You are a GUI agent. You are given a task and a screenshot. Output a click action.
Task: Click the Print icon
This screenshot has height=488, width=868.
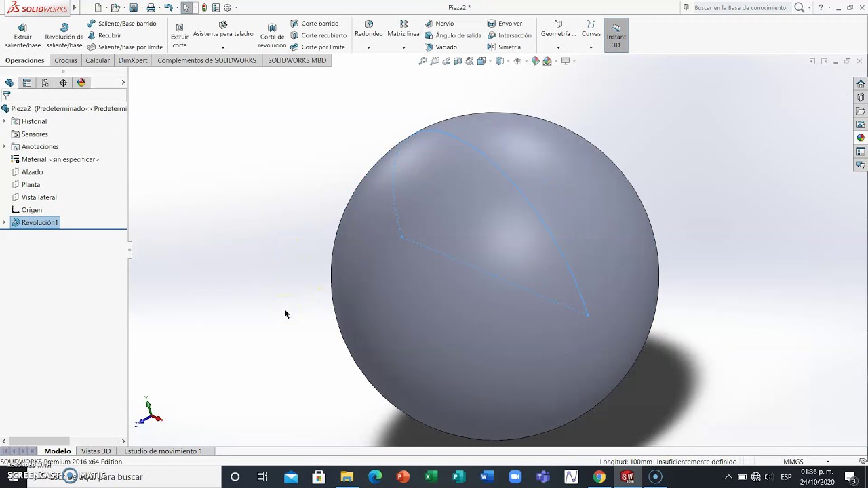tap(151, 7)
